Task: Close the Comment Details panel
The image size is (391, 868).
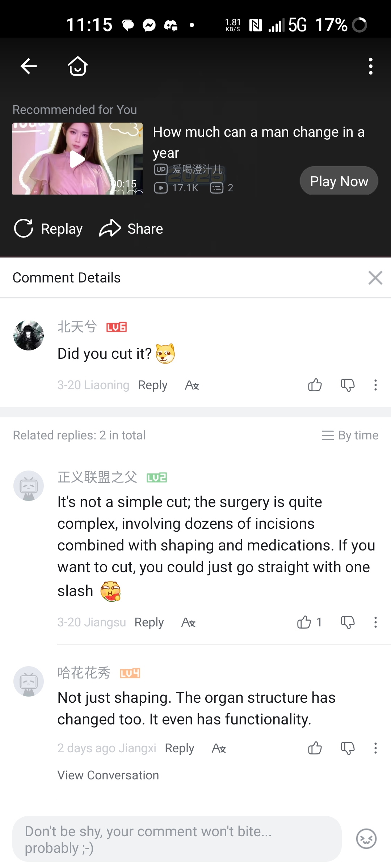Action: pos(375,278)
